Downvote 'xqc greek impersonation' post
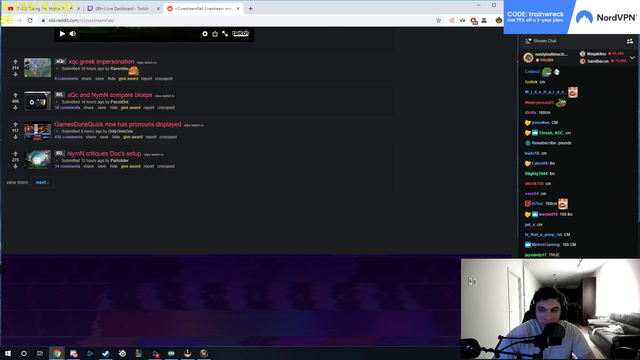 (x=16, y=74)
